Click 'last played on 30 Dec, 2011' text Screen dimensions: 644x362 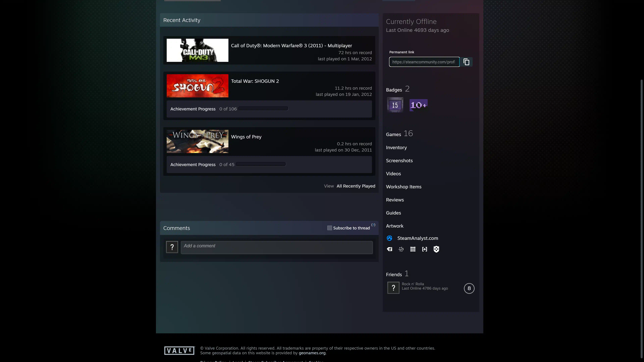click(343, 150)
